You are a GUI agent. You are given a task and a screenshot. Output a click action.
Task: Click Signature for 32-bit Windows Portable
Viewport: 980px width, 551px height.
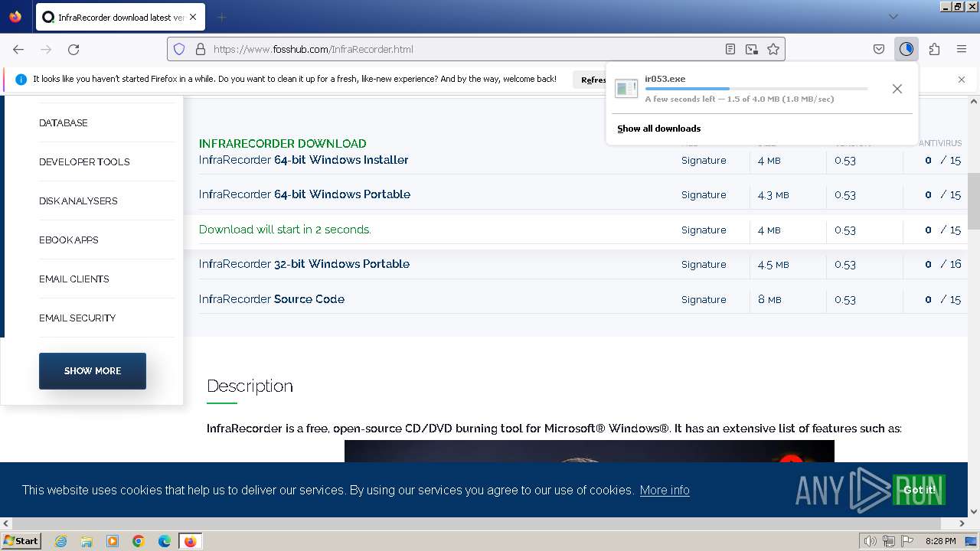pyautogui.click(x=704, y=265)
